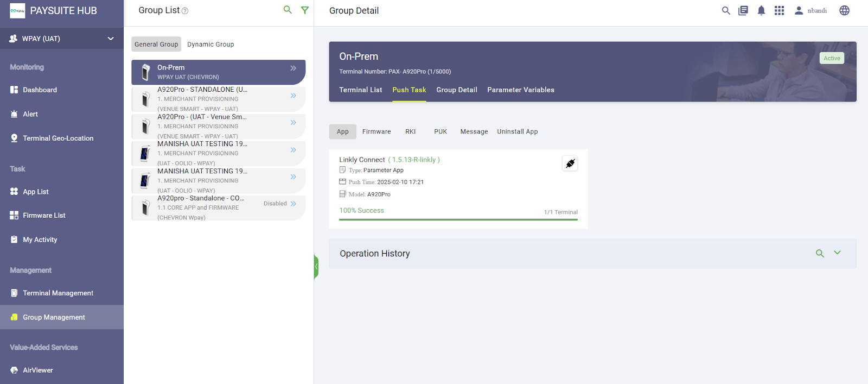This screenshot has width=868, height=384.
Task: Open the Parameter Variables tab
Action: pos(521,90)
